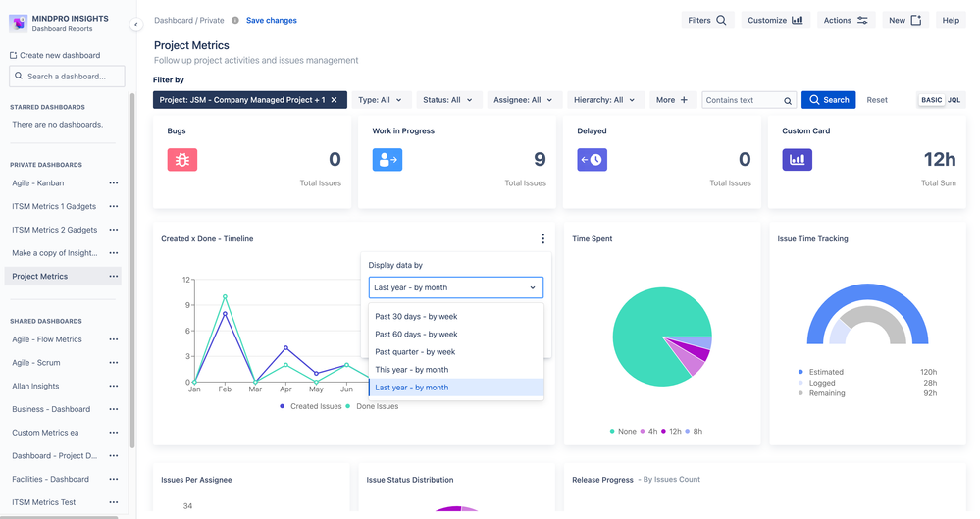Open the Actions button
980x519 pixels.
point(846,20)
